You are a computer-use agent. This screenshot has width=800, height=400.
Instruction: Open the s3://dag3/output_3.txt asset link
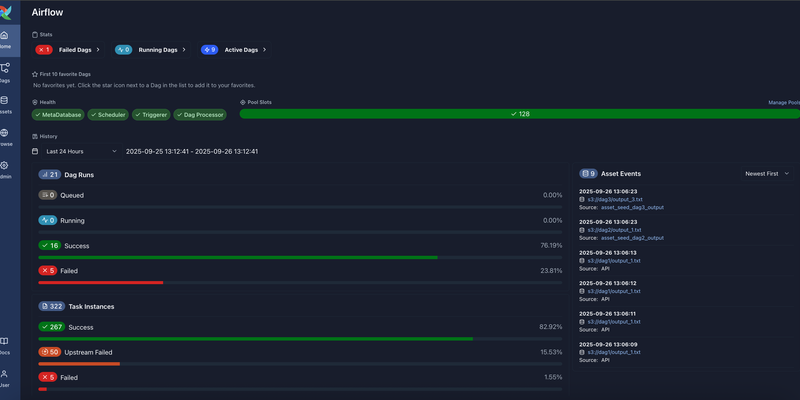tap(614, 199)
